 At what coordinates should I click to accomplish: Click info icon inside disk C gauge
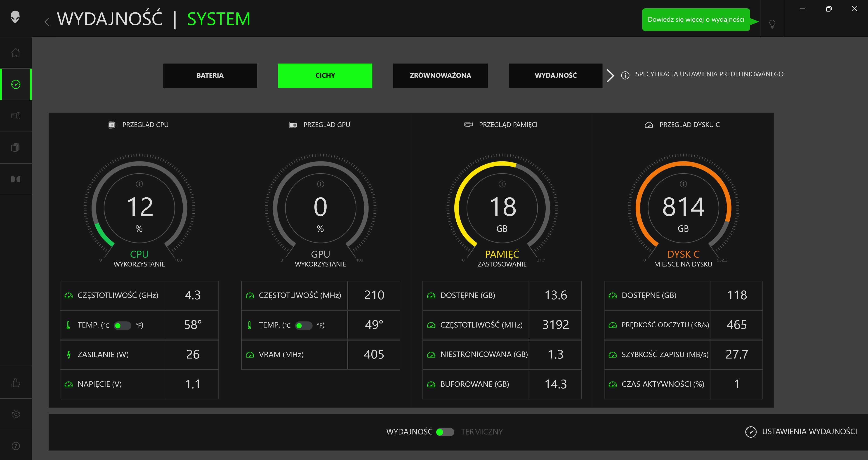click(x=683, y=184)
